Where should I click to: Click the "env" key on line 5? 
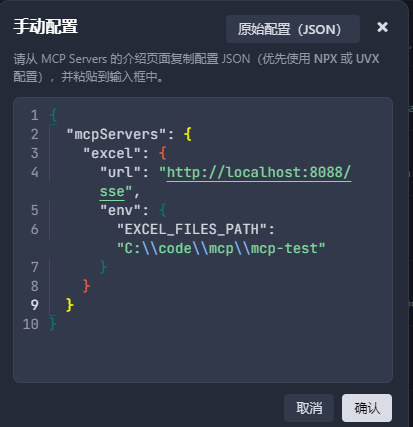click(x=120, y=211)
